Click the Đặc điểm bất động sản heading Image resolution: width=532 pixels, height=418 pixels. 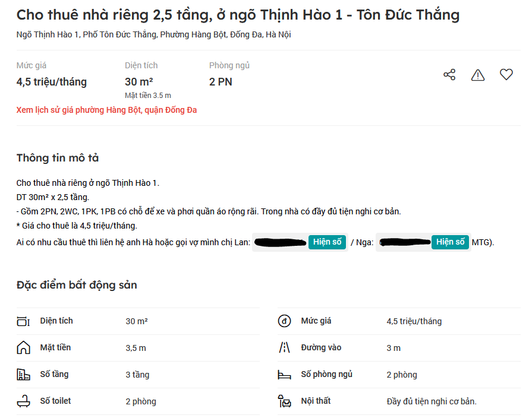click(x=77, y=285)
